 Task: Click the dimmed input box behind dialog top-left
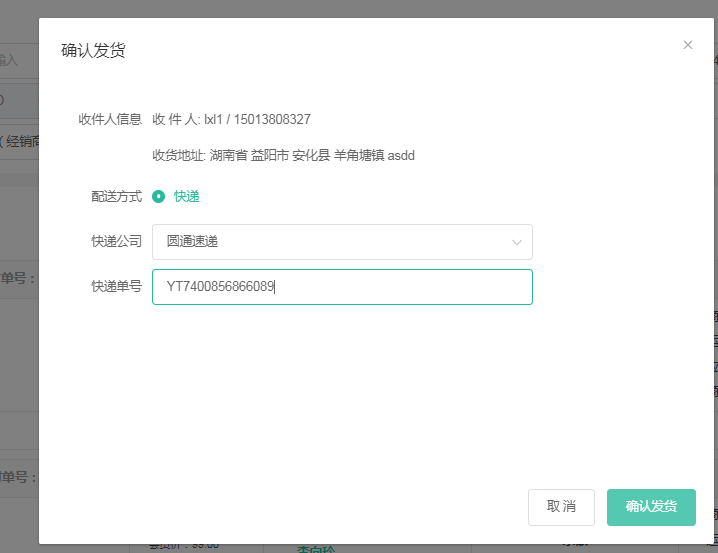pos(18,60)
